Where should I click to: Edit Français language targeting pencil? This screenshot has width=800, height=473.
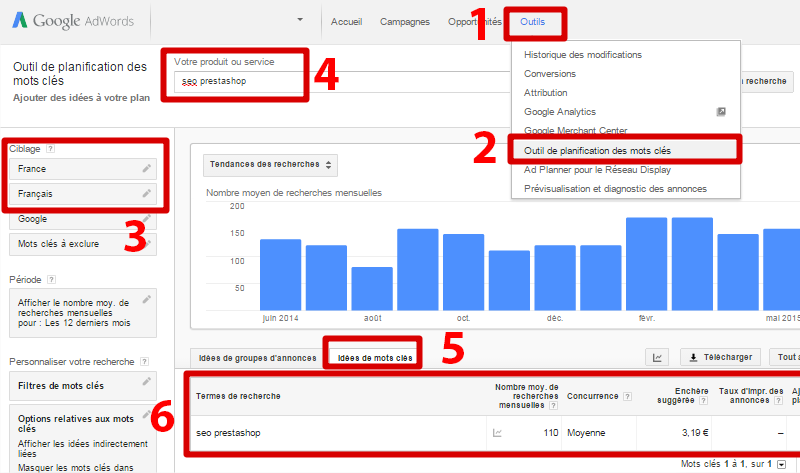pos(146,193)
